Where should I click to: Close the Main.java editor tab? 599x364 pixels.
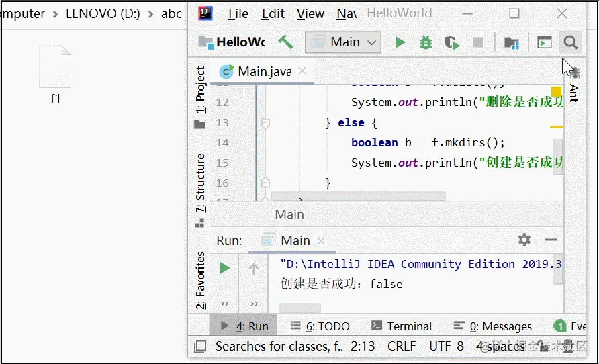[302, 71]
